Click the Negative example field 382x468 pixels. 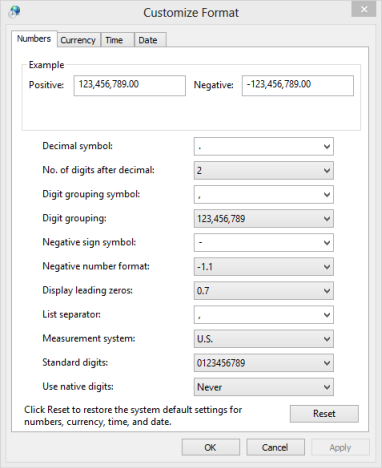(298, 85)
